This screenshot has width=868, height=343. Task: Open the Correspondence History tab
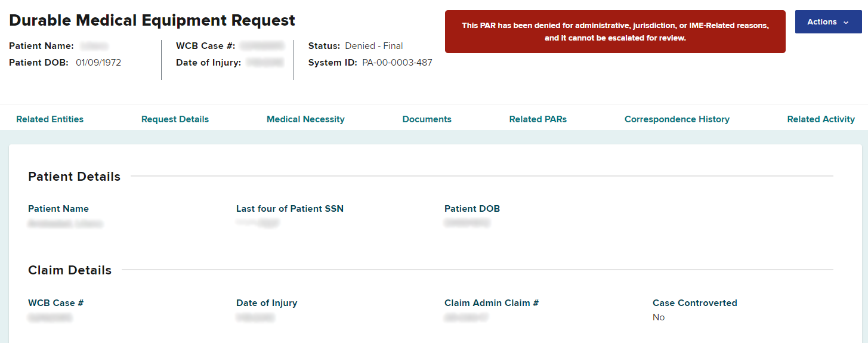(677, 119)
